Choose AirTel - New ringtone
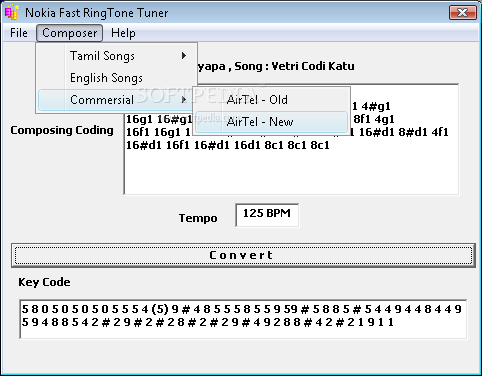Image resolution: width=482 pixels, height=376 pixels. [x=271, y=122]
